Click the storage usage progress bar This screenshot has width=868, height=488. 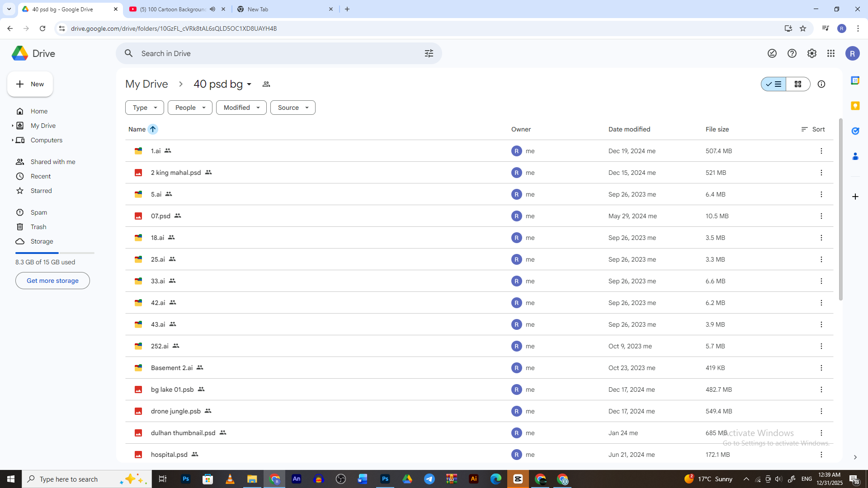(x=55, y=253)
